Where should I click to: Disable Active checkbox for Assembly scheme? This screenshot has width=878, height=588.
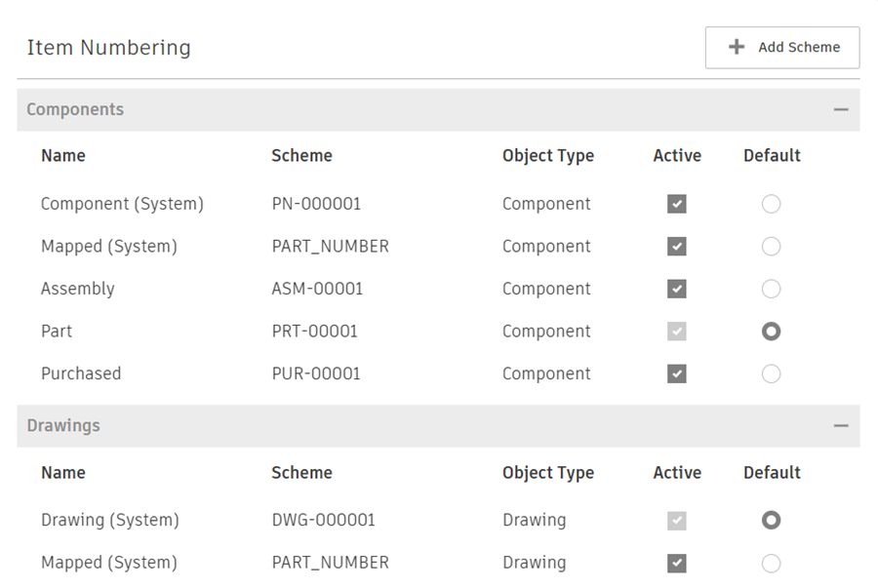tap(677, 289)
